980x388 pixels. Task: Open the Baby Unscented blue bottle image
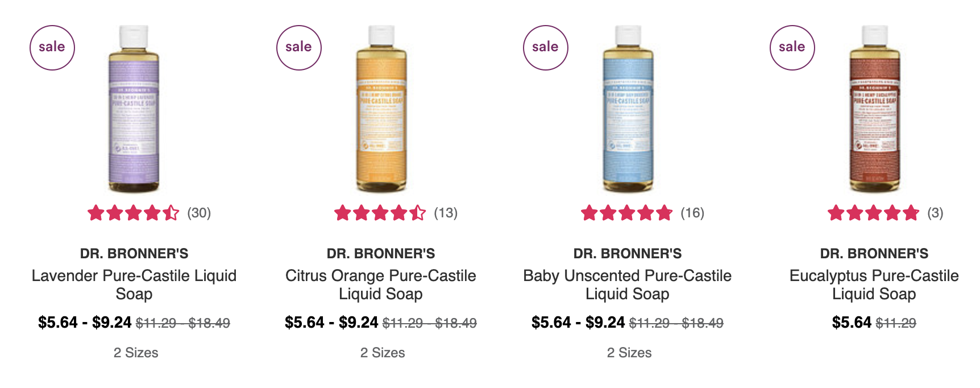628,109
